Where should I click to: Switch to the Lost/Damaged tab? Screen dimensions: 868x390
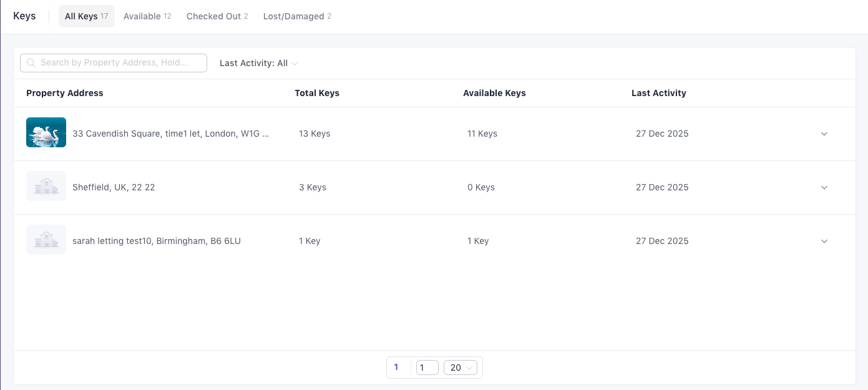coord(297,16)
